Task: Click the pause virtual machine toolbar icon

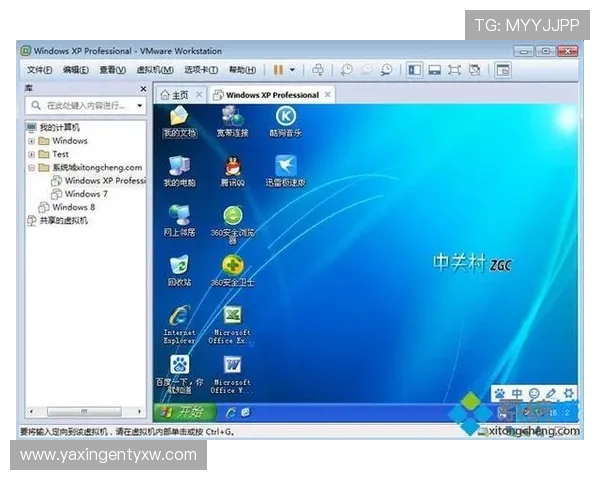Action: 278,70
